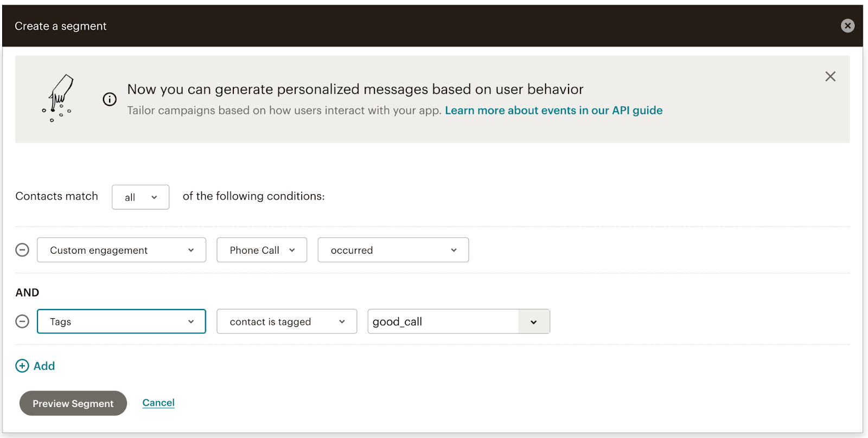Open the events API guide link
868x438 pixels.
point(553,111)
